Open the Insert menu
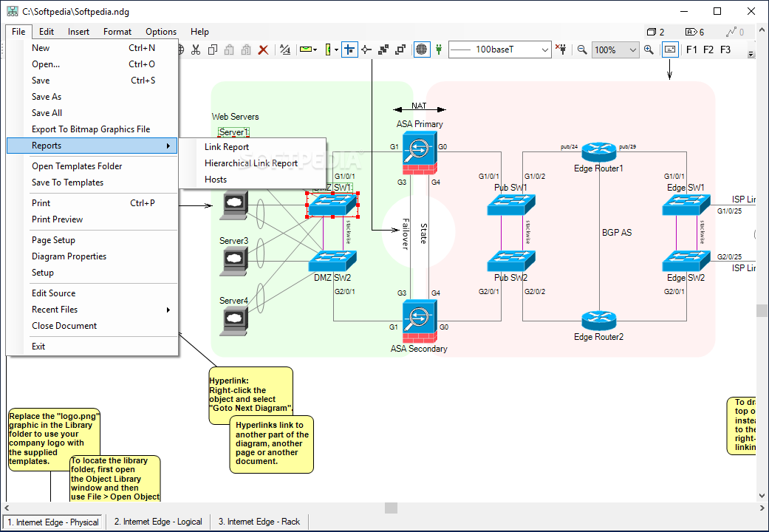 pos(78,32)
